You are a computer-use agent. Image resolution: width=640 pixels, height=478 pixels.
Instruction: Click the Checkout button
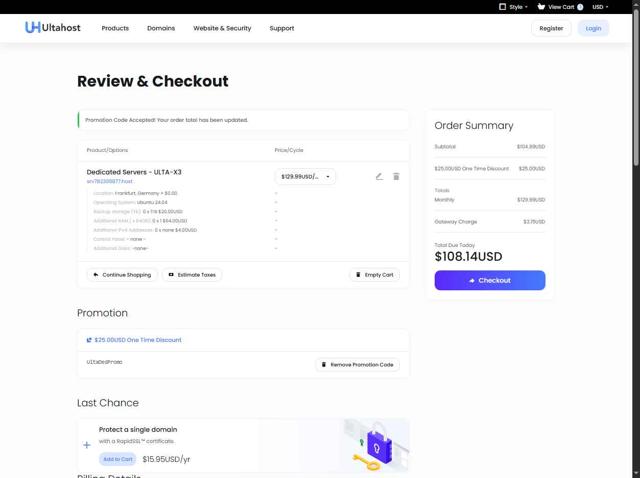click(x=490, y=280)
